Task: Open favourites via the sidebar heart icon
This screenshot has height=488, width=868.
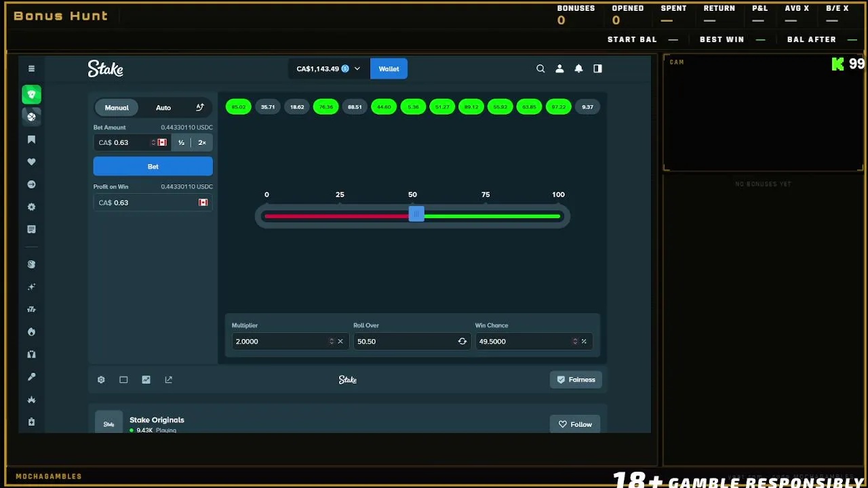Action: pyautogui.click(x=31, y=162)
